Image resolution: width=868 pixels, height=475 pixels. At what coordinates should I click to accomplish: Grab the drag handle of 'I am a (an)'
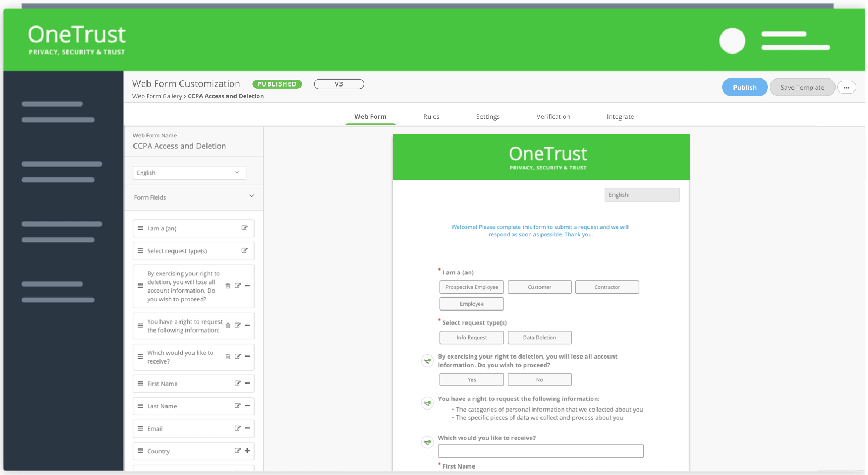(141, 228)
